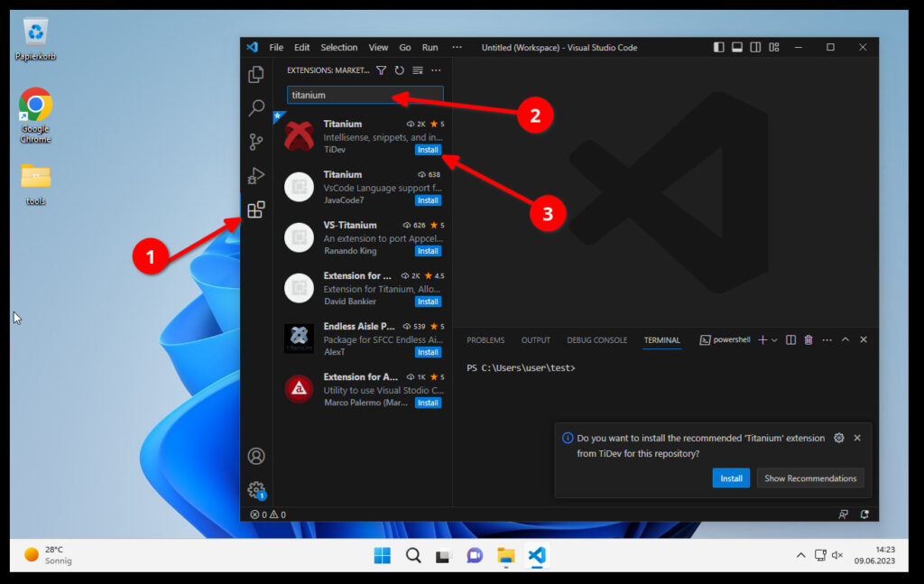
Task: Open Task View on taskbar
Action: [443, 555]
